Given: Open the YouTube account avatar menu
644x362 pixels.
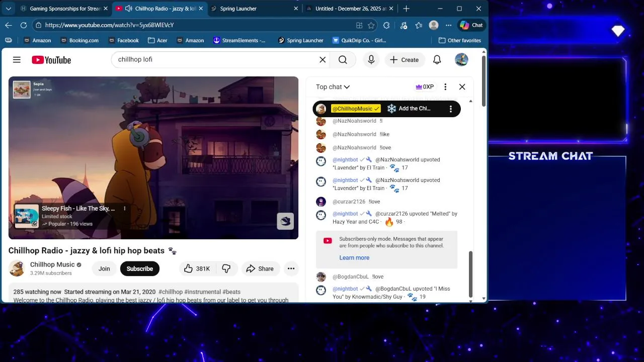Looking at the screenshot, I should tap(461, 60).
